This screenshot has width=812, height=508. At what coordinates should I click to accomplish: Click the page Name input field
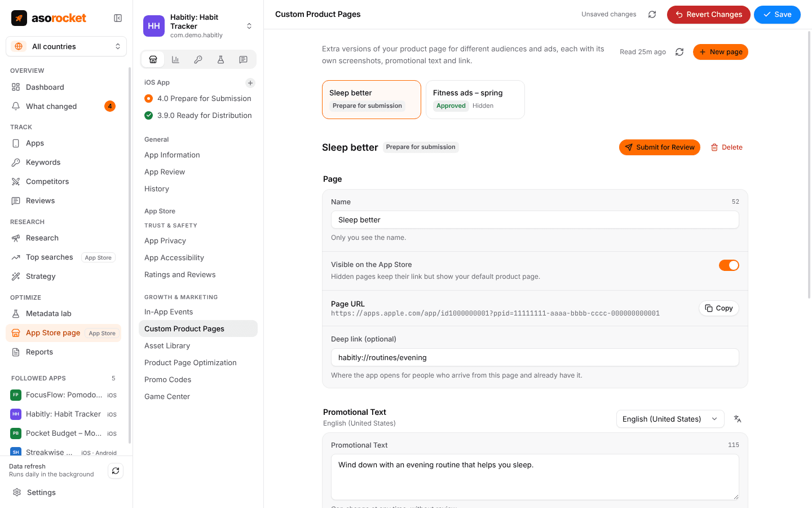pos(535,220)
